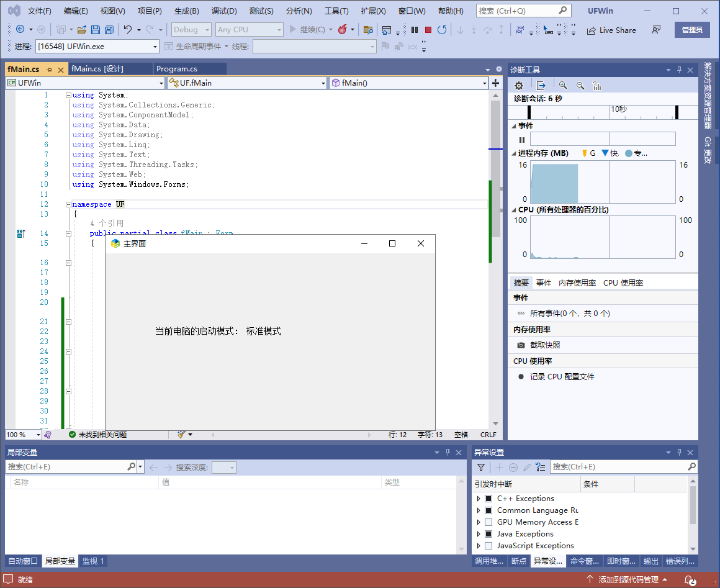Viewport: 720px width, 588px height.
Task: Switch to CPU 使用率 tab
Action: tap(623, 283)
